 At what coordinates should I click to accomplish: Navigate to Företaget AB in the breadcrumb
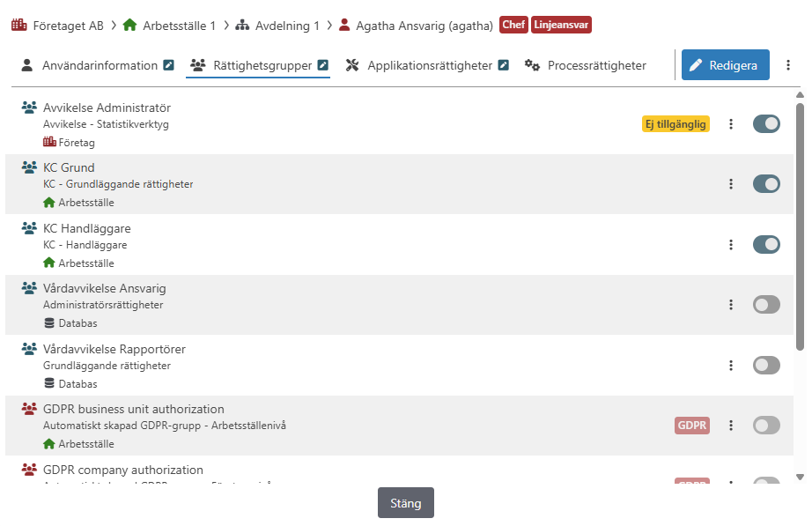(69, 26)
